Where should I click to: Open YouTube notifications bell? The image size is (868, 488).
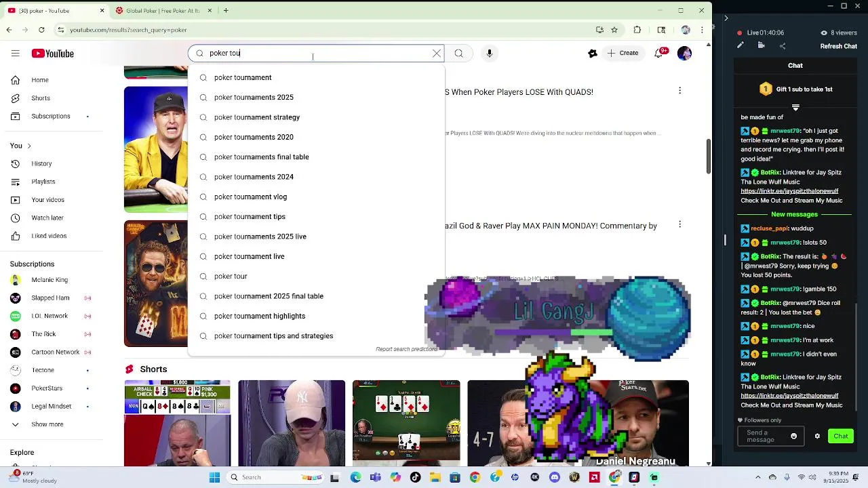659,53
